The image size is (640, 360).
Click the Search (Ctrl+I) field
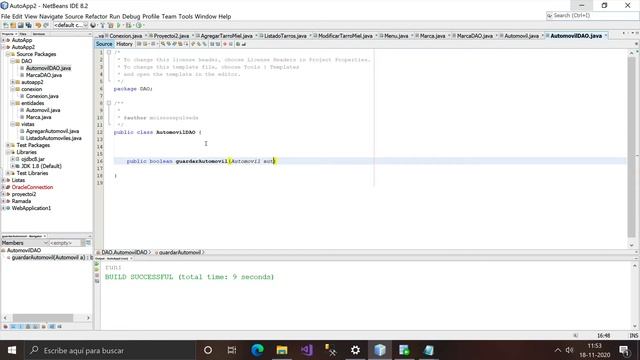pyautogui.click(x=592, y=16)
